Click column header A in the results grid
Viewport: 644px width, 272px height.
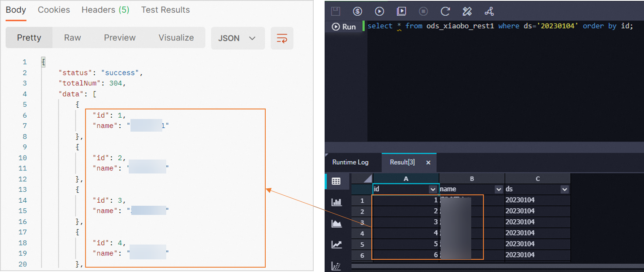pos(406,179)
